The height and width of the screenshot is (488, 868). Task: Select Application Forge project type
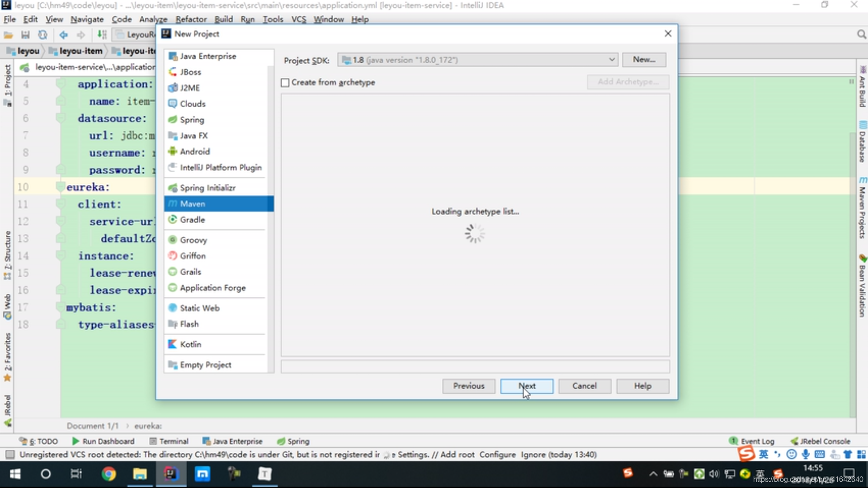click(x=218, y=288)
